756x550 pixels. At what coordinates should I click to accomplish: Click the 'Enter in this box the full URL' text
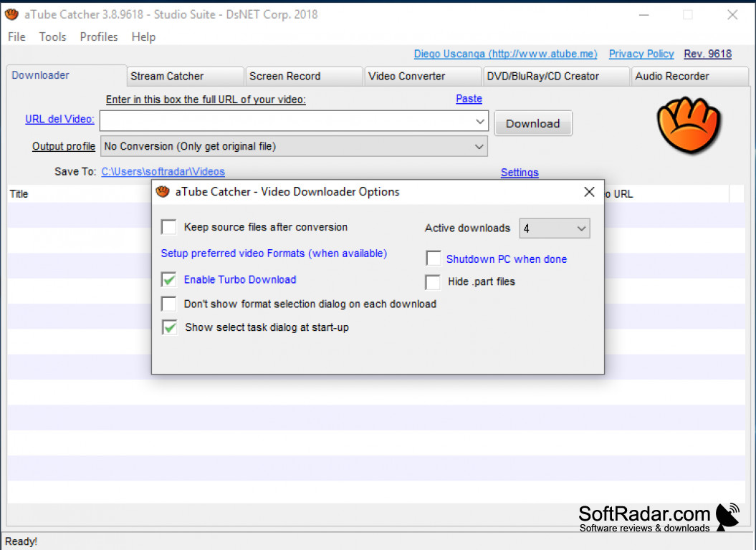(206, 100)
